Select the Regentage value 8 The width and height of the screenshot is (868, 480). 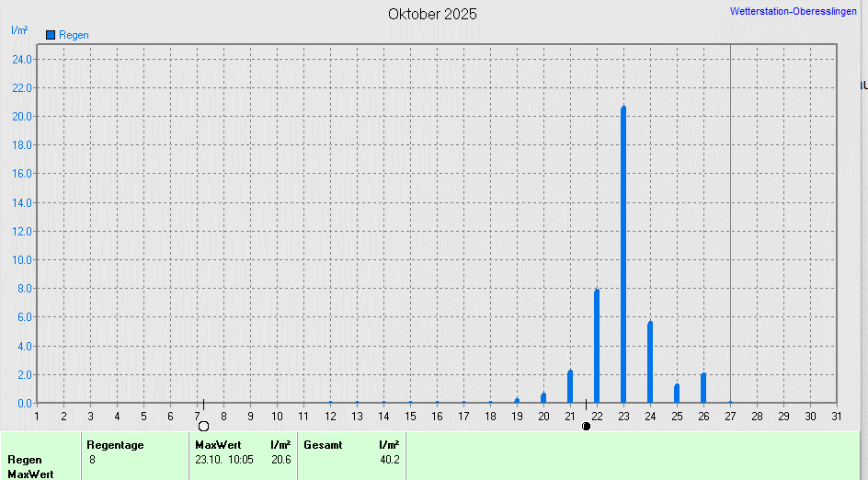point(93,459)
